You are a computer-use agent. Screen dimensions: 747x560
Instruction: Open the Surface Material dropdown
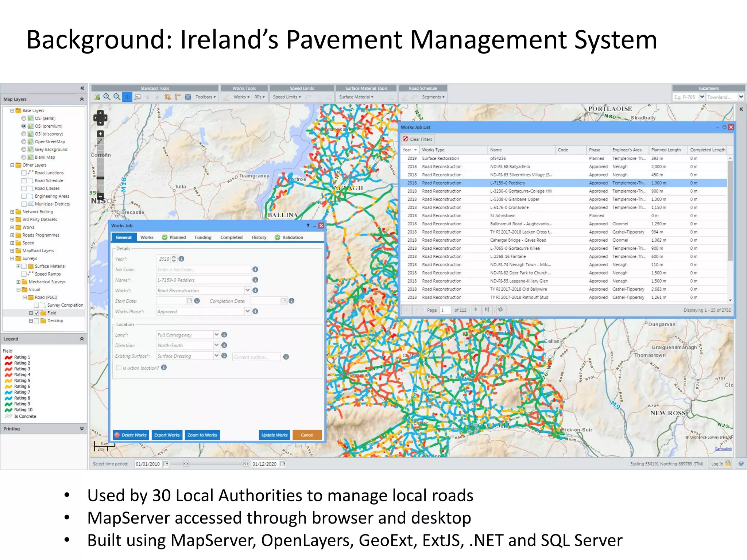356,97
